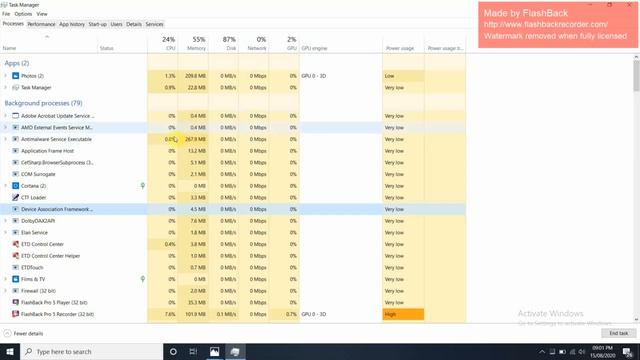Click the volume icon in system tray
Screen dimensions: 640x360
[582, 352]
